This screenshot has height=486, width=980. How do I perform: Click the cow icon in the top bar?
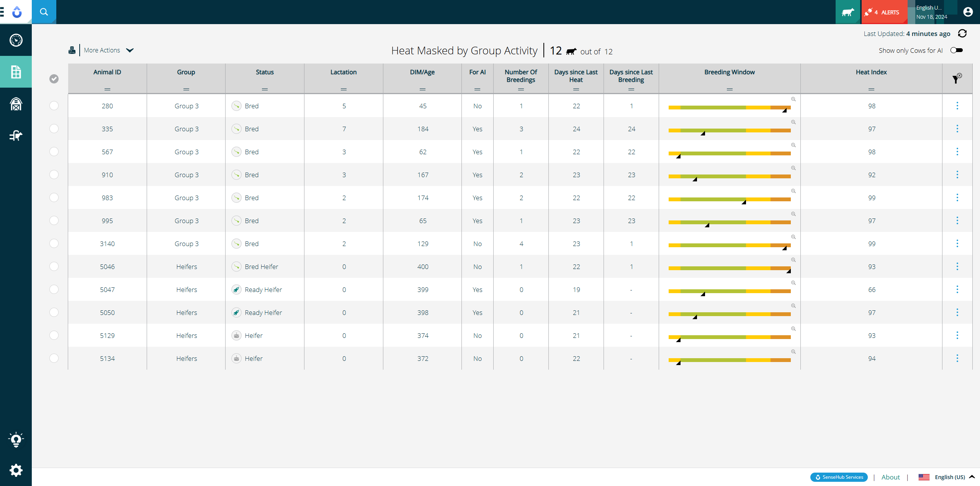(847, 12)
